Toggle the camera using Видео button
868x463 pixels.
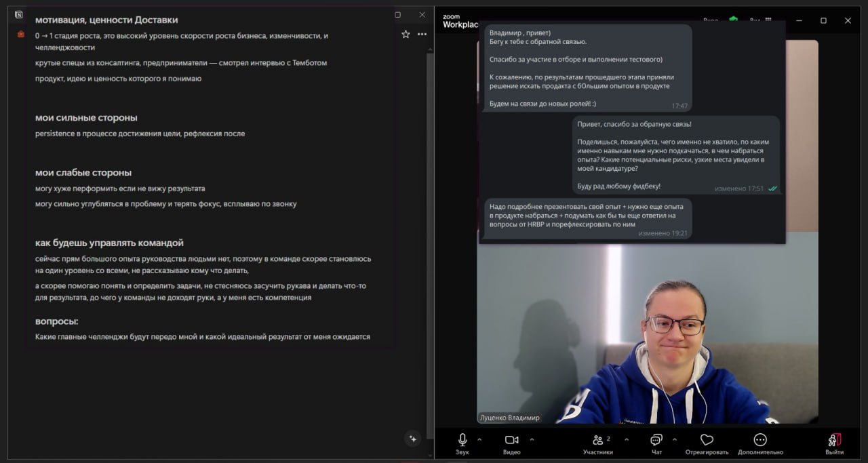coord(511,441)
